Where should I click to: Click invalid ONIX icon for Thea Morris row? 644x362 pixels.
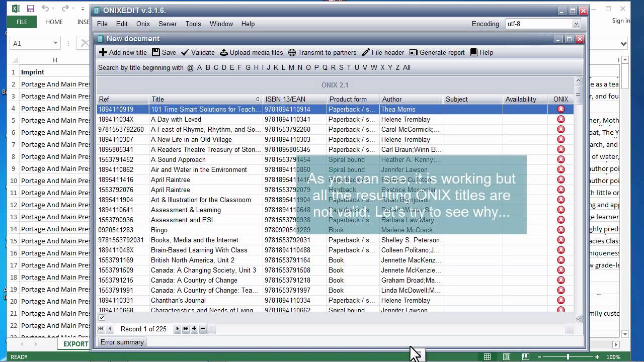pyautogui.click(x=560, y=109)
